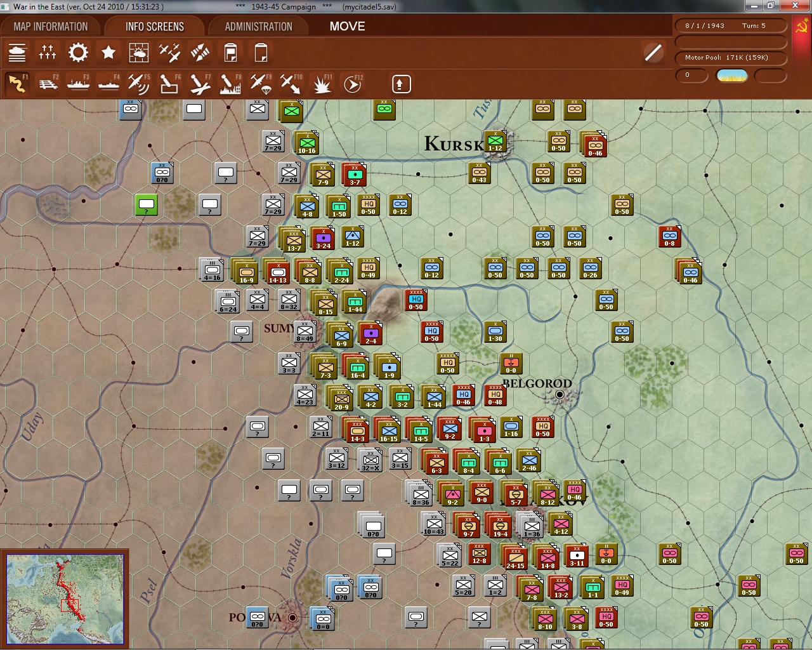Select the purple unit labeled 3-24
Screen dimensions: 812x650
pos(324,239)
